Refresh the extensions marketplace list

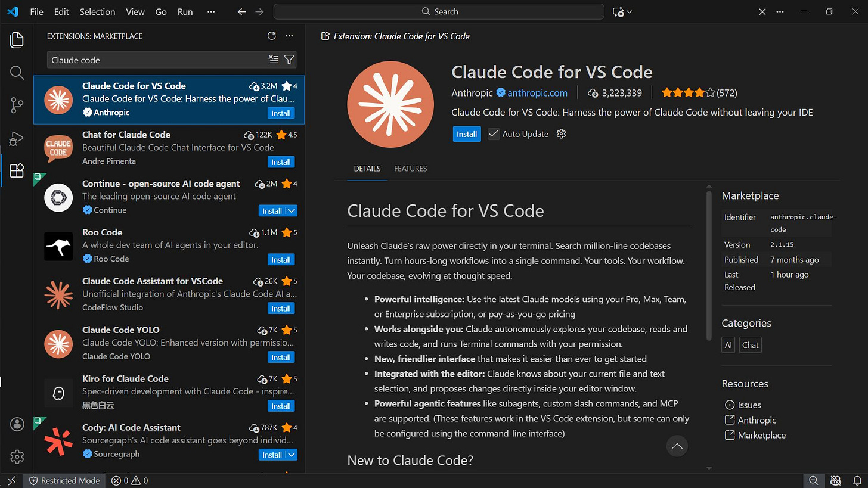(x=272, y=36)
